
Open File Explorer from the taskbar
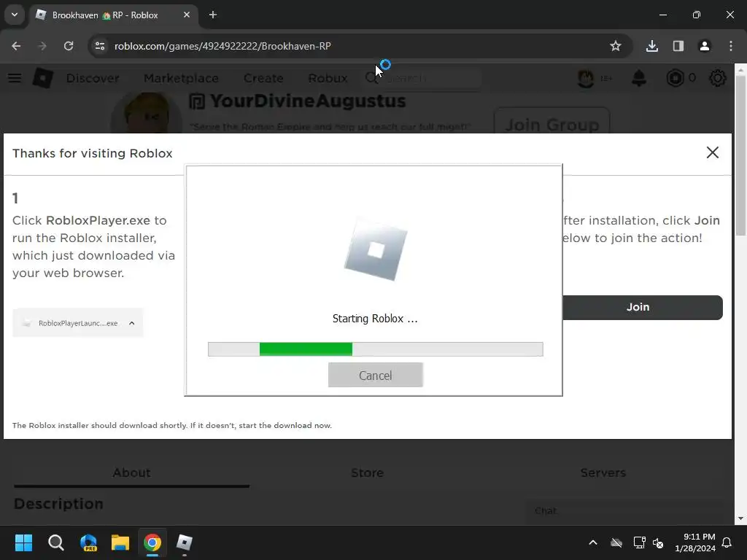coord(120,542)
